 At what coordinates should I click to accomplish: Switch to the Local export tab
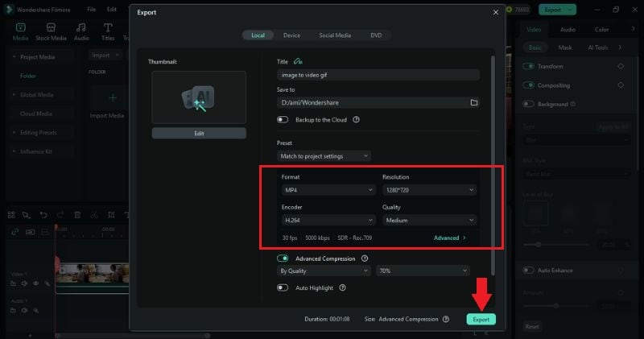pyautogui.click(x=258, y=35)
